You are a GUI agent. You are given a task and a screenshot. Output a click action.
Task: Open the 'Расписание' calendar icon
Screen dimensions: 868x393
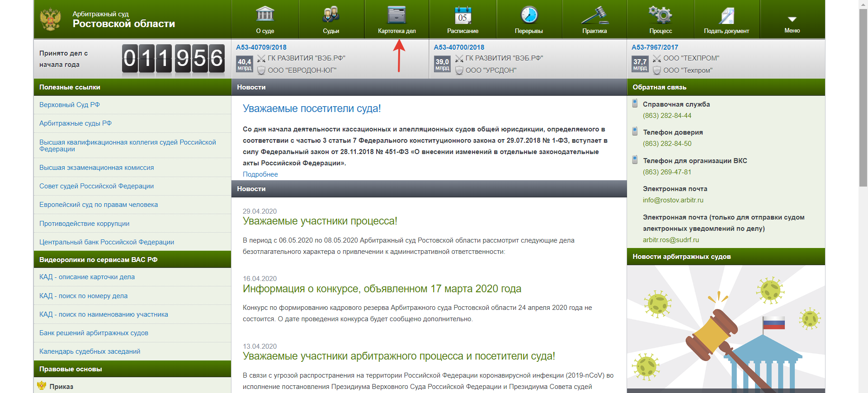pyautogui.click(x=462, y=14)
